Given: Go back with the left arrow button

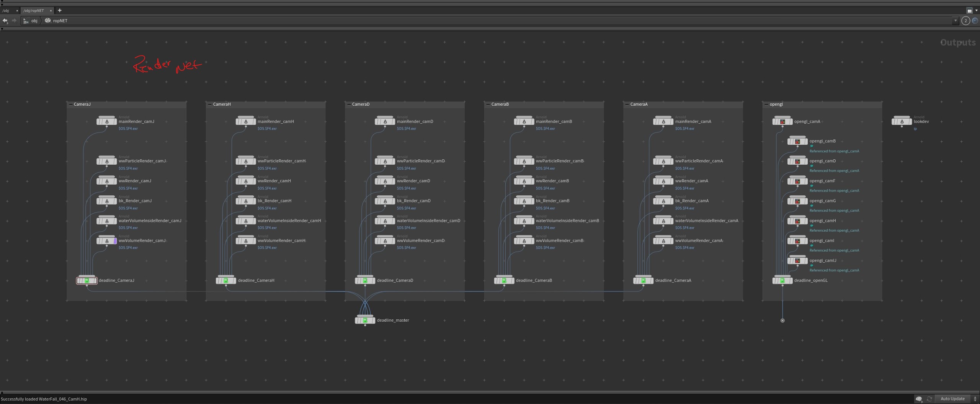Looking at the screenshot, I should tap(5, 21).
